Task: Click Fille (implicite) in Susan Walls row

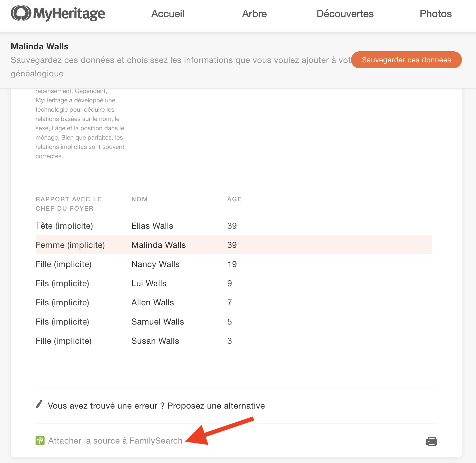Action: click(x=63, y=341)
